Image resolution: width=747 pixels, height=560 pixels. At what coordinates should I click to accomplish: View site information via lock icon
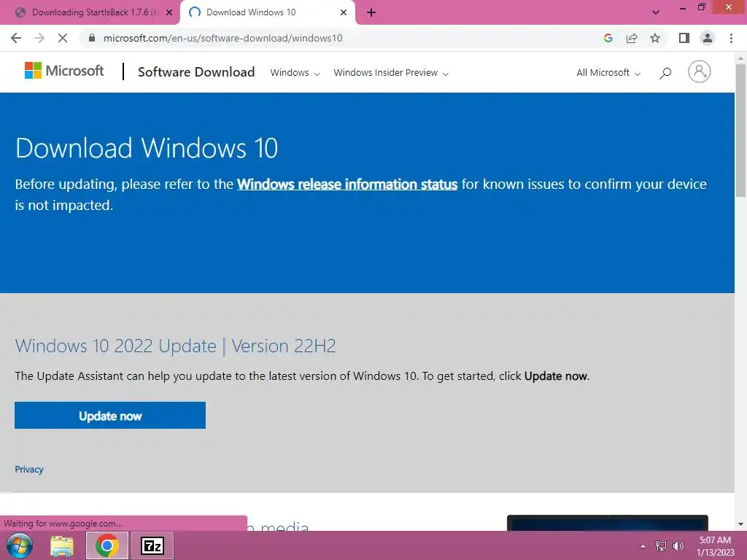[x=92, y=38]
